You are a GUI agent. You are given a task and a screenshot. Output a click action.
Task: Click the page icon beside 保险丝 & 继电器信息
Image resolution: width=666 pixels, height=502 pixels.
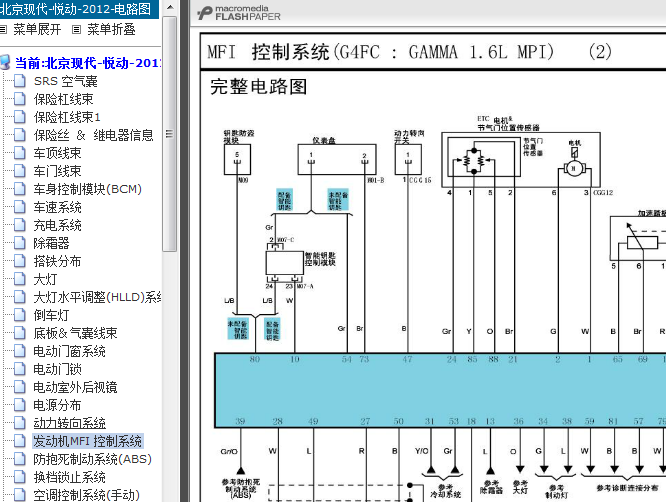tap(20, 135)
